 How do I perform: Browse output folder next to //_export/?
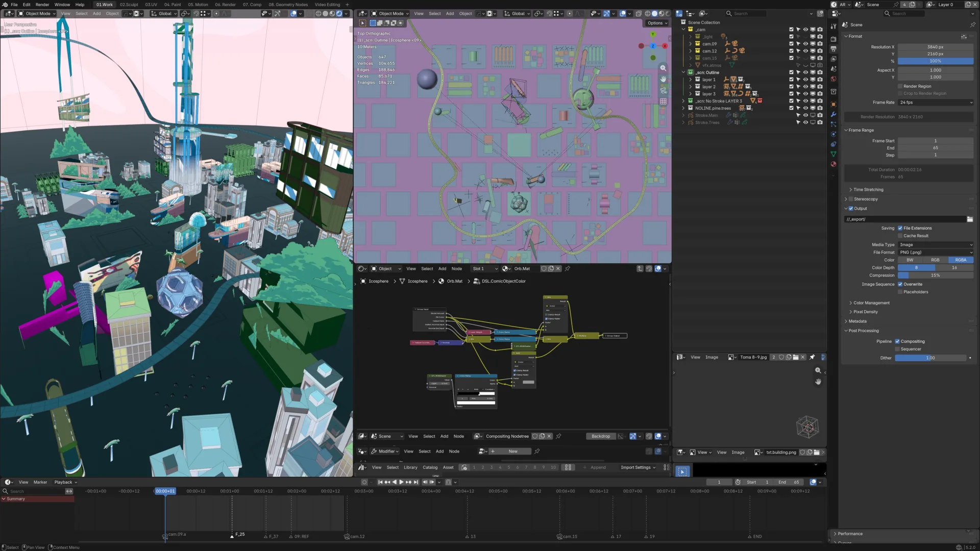point(970,219)
